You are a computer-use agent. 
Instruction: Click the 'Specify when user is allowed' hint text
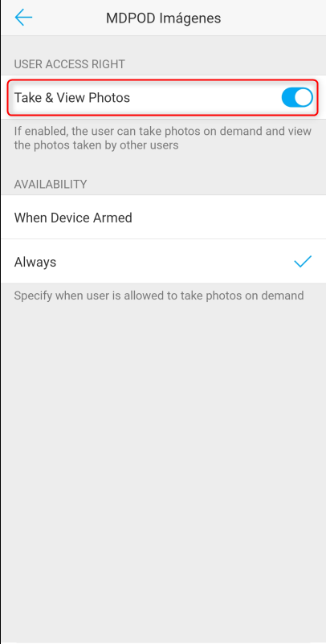[159, 296]
